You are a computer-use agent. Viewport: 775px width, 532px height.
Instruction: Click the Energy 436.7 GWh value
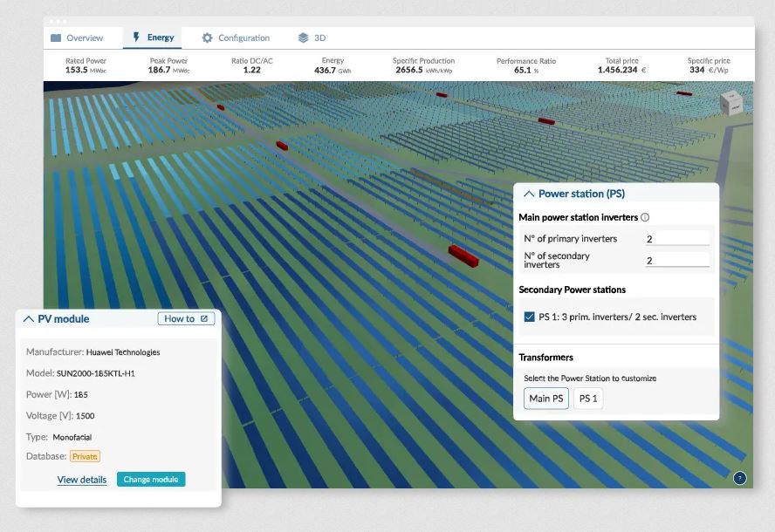(333, 70)
